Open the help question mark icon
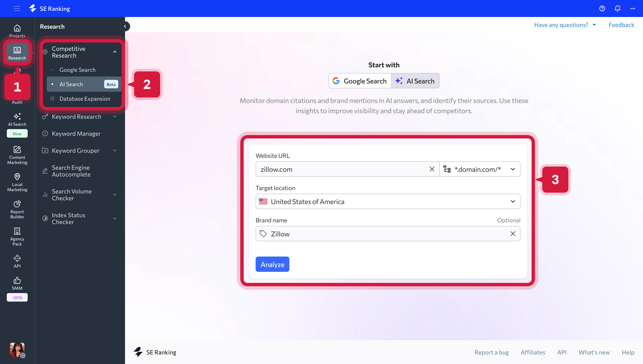The width and height of the screenshot is (643, 364). click(602, 8)
